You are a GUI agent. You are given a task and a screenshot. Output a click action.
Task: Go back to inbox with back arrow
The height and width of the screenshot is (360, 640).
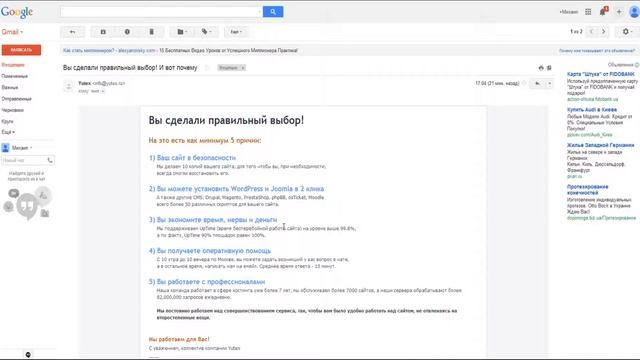[73, 32]
